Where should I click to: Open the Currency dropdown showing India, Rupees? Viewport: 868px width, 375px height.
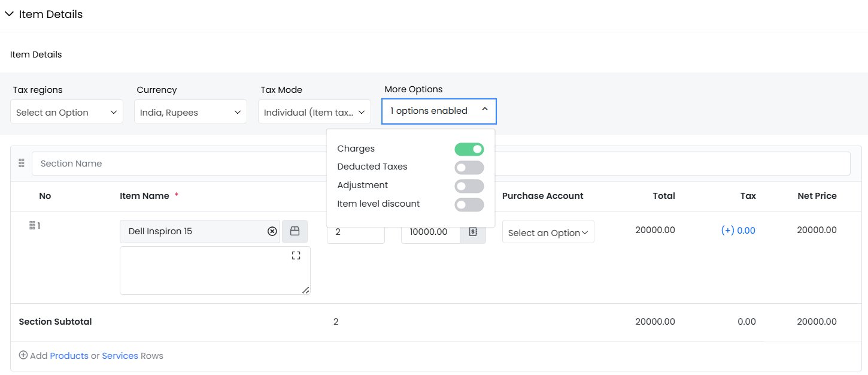pos(190,112)
